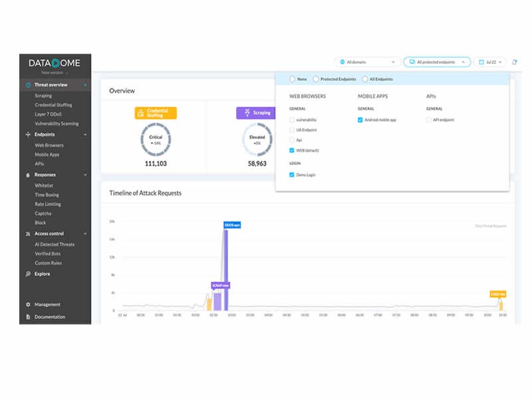Click the DDOS-eps marker on the timeline
This screenshot has width=532, height=399.
coord(231,225)
